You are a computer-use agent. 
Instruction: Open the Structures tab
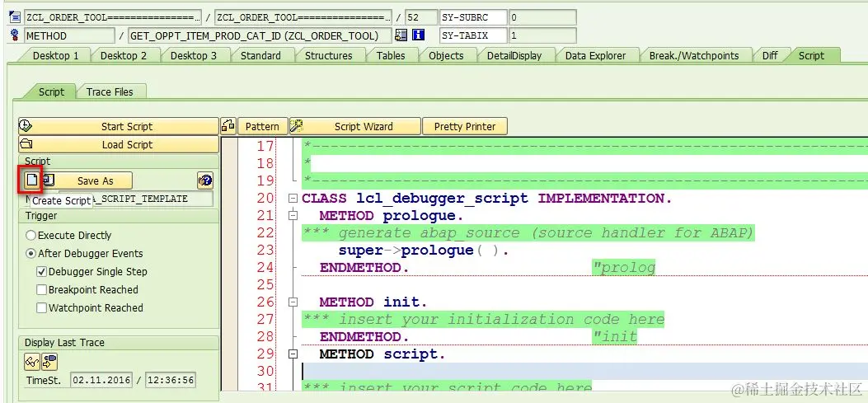tap(328, 55)
